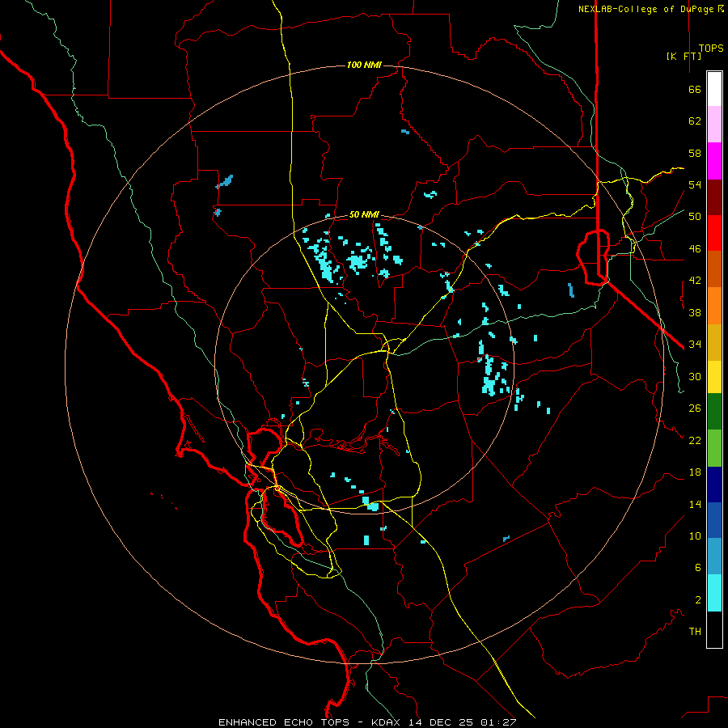Click the gold 38 kft legend swatch
Viewport: 728px width, 728px height.
pyautogui.click(x=714, y=342)
